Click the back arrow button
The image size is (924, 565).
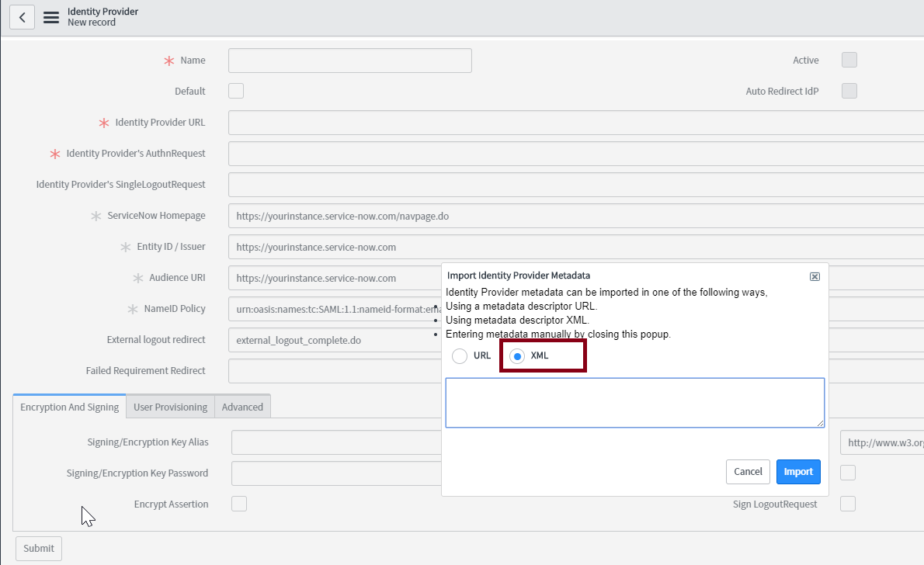point(22,17)
